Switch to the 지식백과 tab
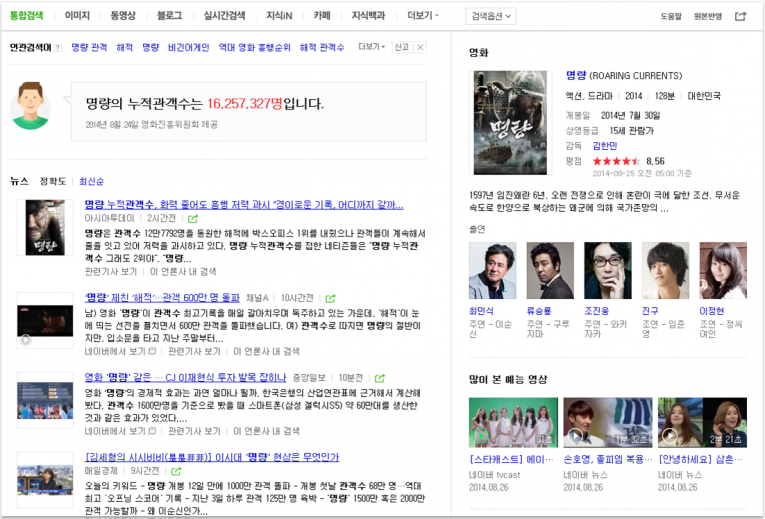 pyautogui.click(x=368, y=16)
